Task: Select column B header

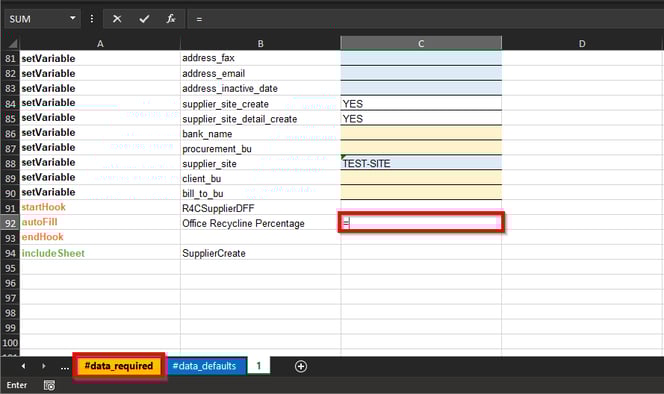Action: [x=260, y=44]
